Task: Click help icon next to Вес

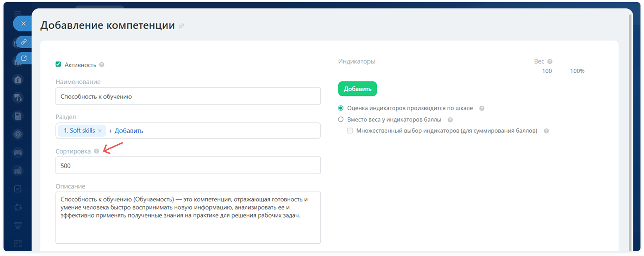Action: click(550, 62)
